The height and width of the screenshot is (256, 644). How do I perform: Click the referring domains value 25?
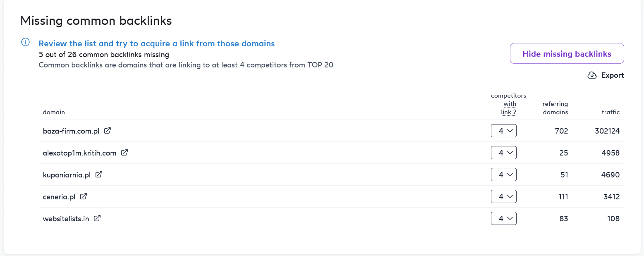coord(563,153)
